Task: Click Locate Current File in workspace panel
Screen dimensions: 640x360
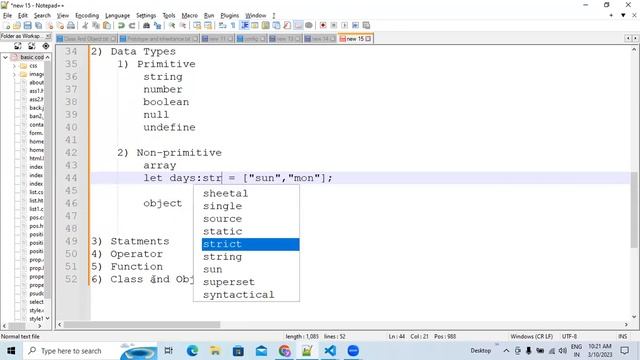Action: (x=46, y=46)
